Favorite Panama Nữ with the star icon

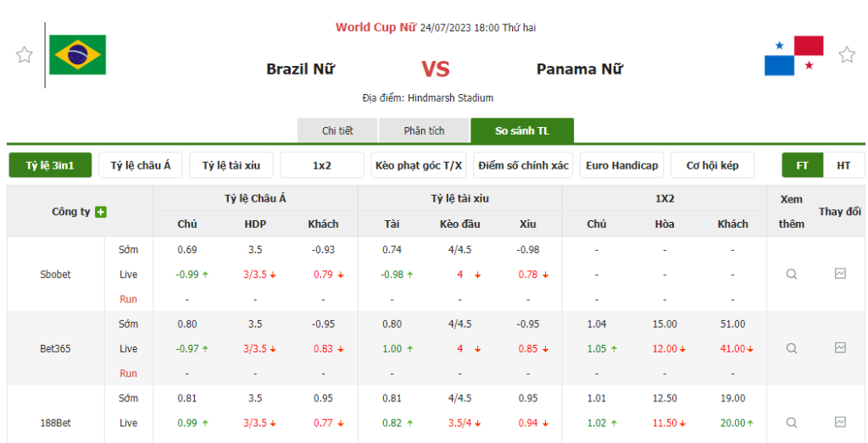(846, 55)
